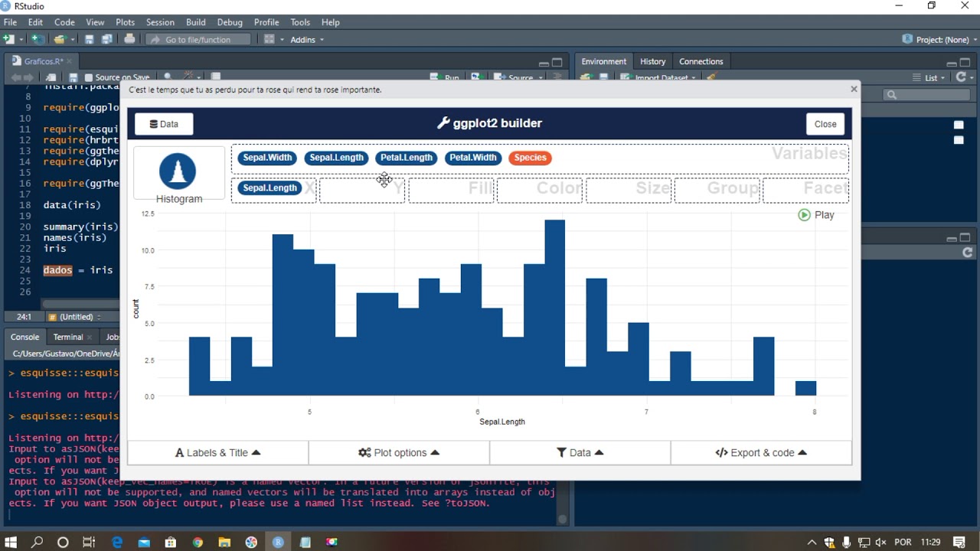The image size is (980, 551).
Task: Open the (Untitled) section navigator dropdown
Action: coord(75,317)
